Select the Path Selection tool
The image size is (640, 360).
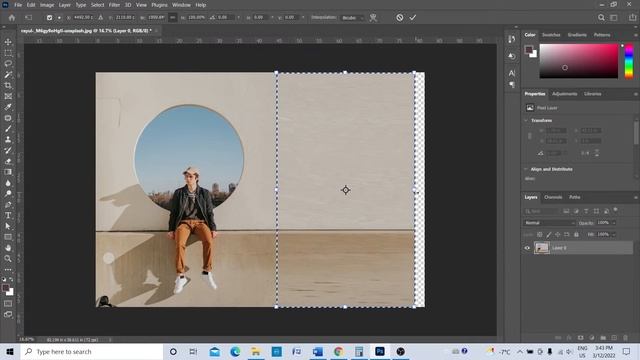pos(8,226)
